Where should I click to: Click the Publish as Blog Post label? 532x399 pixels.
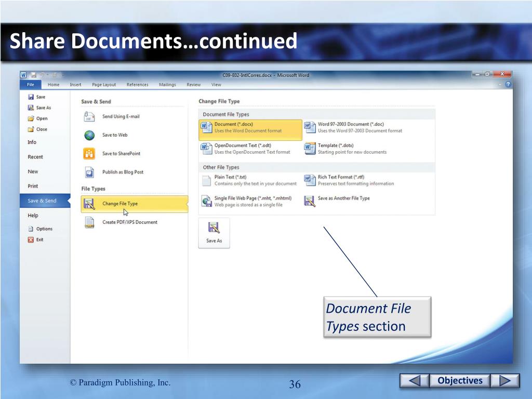click(x=123, y=172)
